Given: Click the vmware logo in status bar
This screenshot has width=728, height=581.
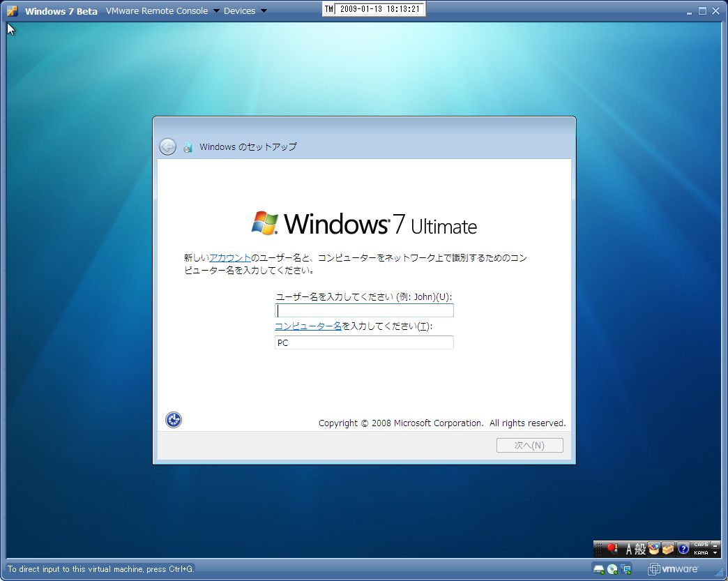Looking at the screenshot, I should [673, 569].
